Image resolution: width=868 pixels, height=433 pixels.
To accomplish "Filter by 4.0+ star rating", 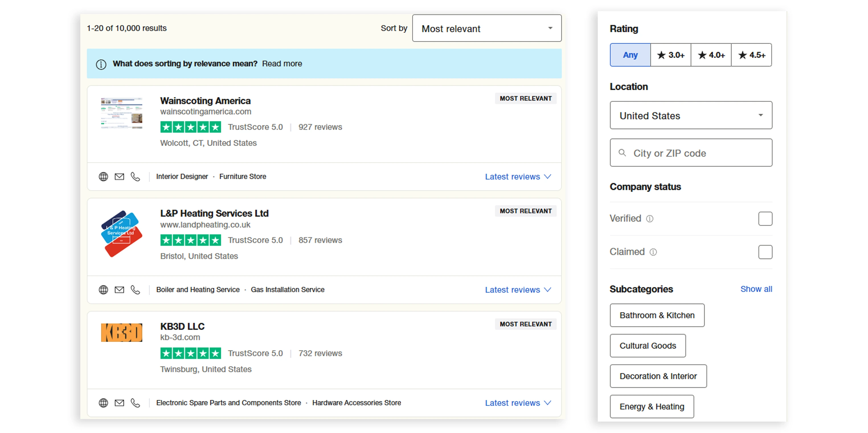I will pos(711,55).
